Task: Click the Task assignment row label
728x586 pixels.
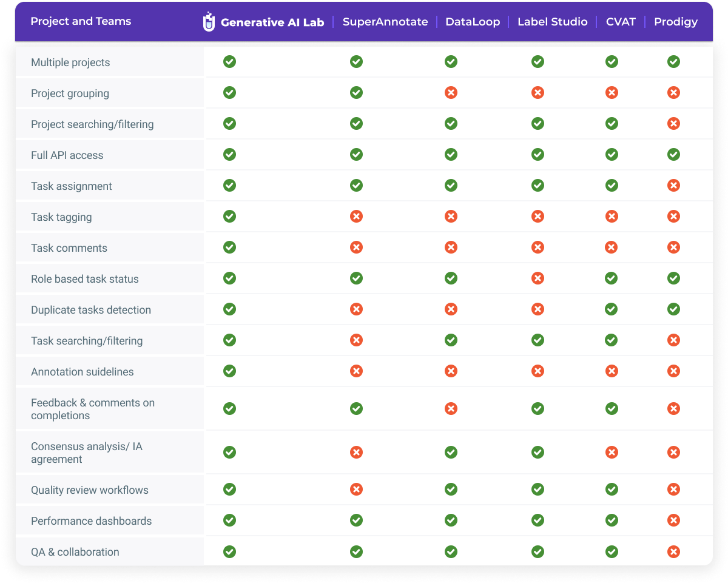Action: point(72,186)
